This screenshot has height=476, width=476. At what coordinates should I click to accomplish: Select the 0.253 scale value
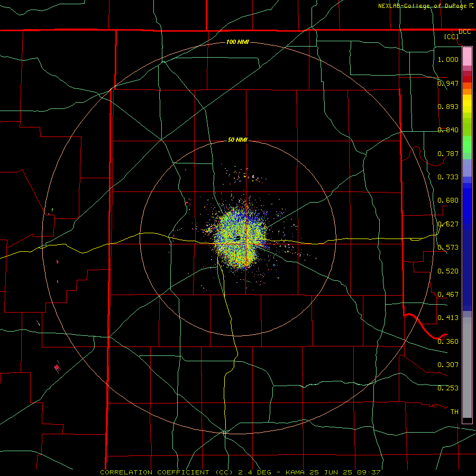pyautogui.click(x=448, y=388)
